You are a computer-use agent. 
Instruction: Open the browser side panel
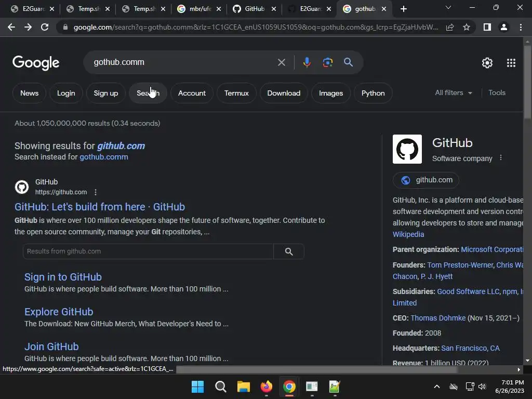[487, 27]
